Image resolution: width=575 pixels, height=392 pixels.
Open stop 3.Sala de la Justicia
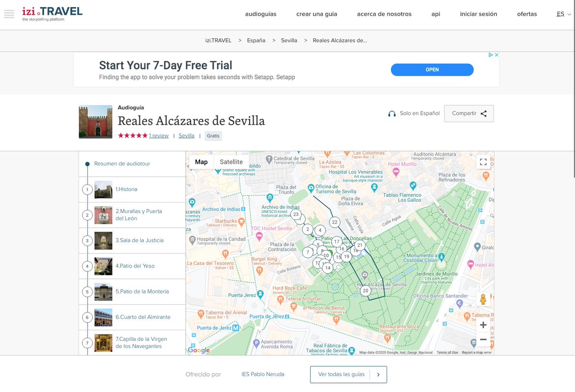tap(132, 241)
